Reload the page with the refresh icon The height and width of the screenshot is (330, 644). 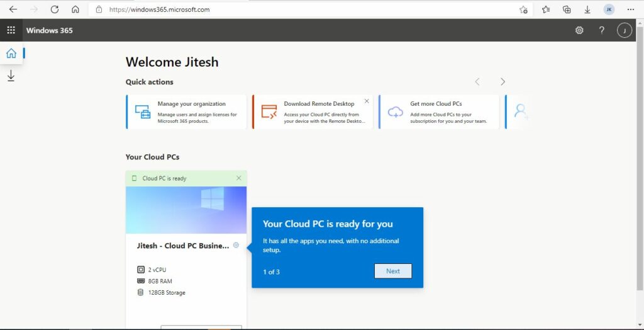(x=54, y=9)
